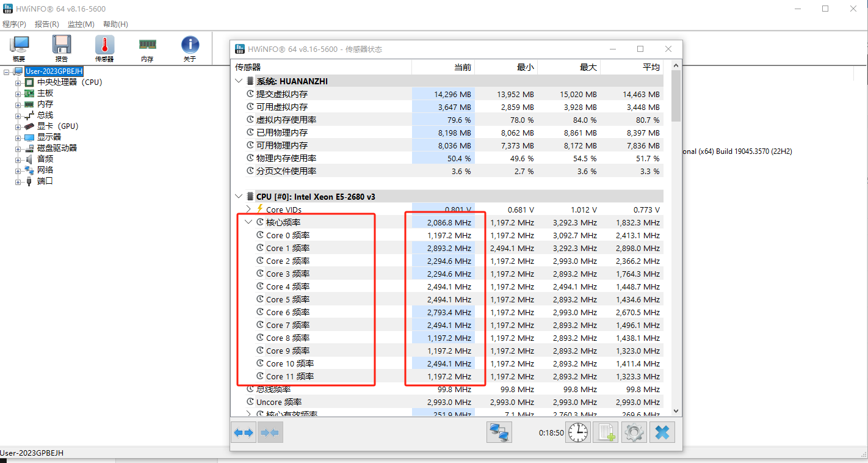Click the clock icon beside 提交虚拟内存
The width and height of the screenshot is (868, 463).
pyautogui.click(x=250, y=94)
